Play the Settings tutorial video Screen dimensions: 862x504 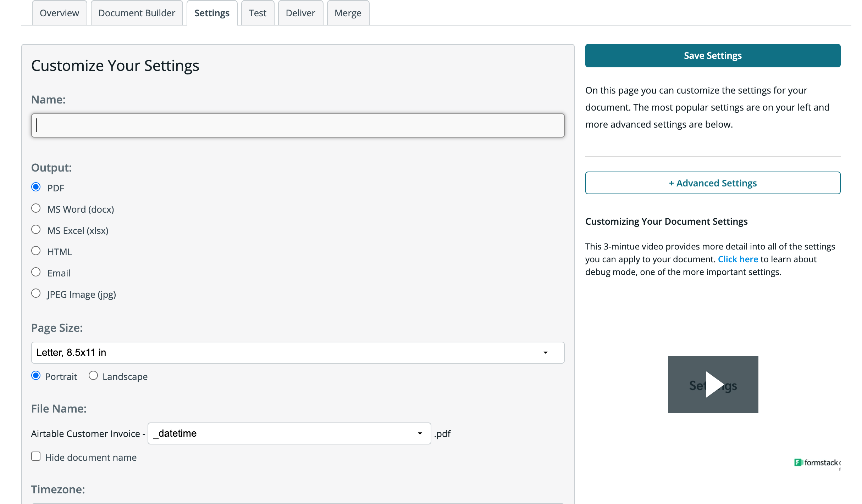coord(713,385)
